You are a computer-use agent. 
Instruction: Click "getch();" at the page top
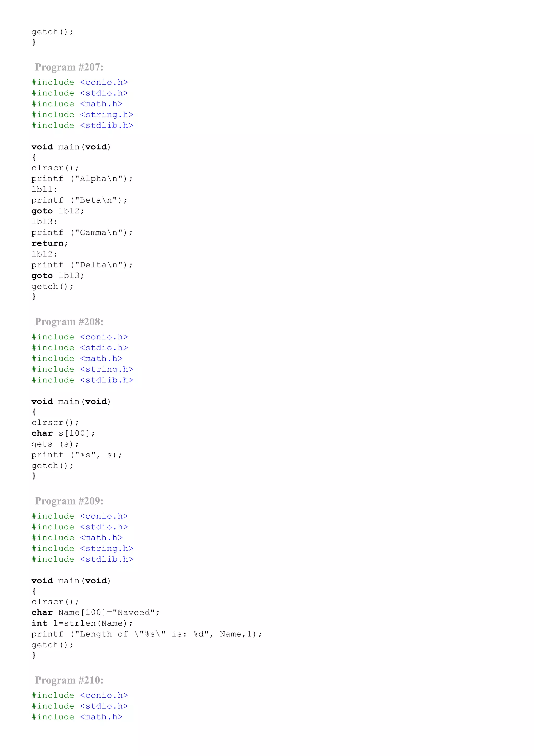coord(52,32)
